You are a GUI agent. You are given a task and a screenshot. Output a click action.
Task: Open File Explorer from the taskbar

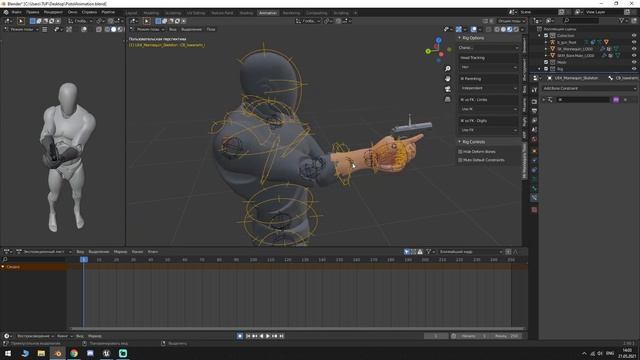[x=41, y=353]
